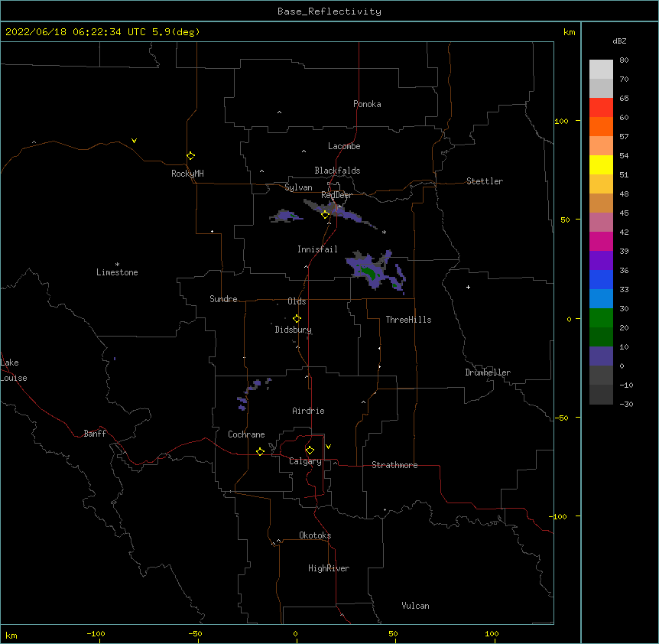Click the purple radar echo south of Sylvan
Viewport: 659px width, 644px height.
pos(286,216)
